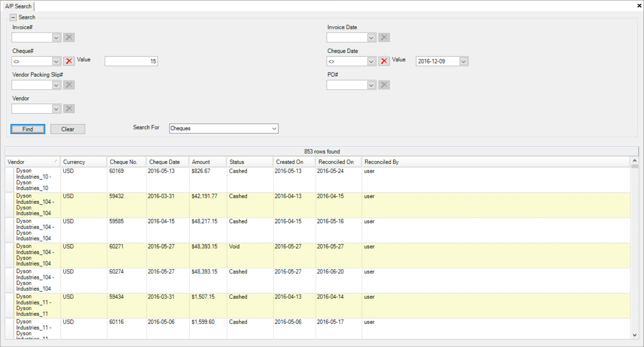Click the X icon beside the Vendor dropdown
The image size is (644, 347).
tap(69, 109)
